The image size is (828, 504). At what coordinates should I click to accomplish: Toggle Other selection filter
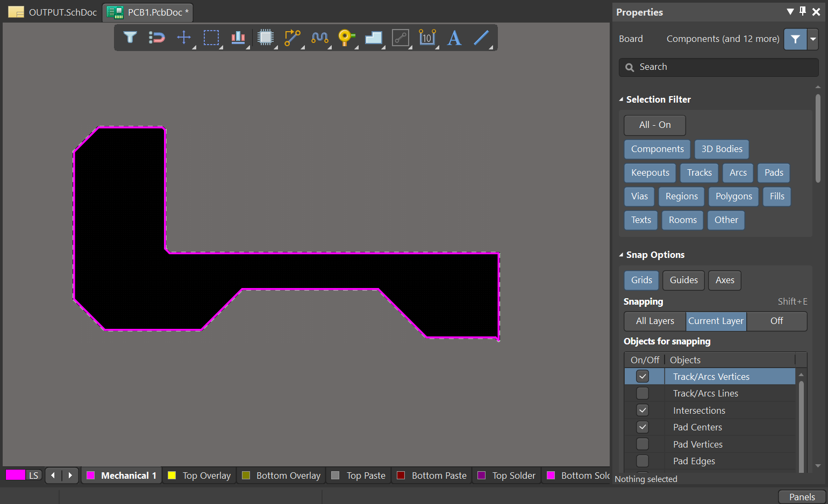click(726, 220)
